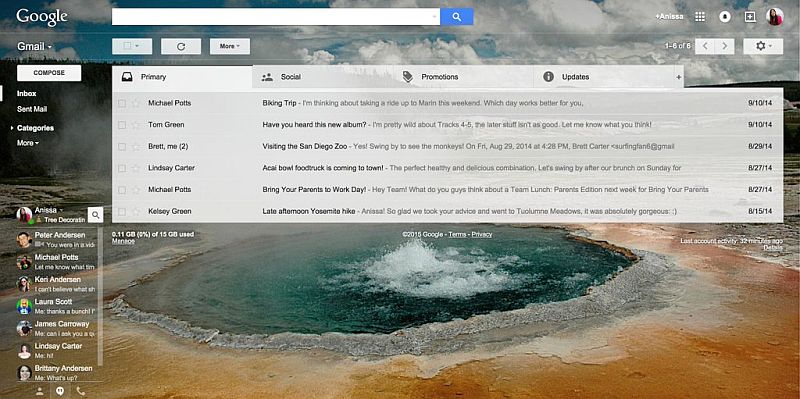Open Anissa's chat status dropdown
This screenshot has height=399, width=800.
[60, 210]
